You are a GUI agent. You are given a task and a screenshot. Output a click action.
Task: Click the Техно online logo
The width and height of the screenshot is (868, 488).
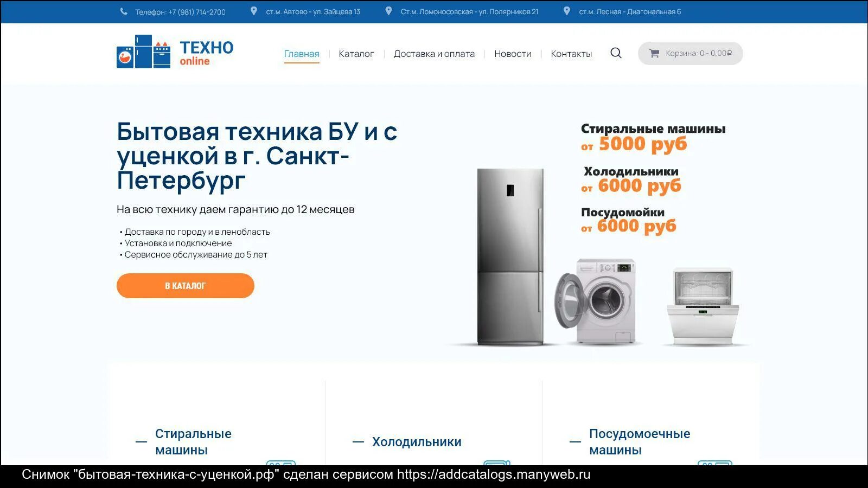point(175,52)
